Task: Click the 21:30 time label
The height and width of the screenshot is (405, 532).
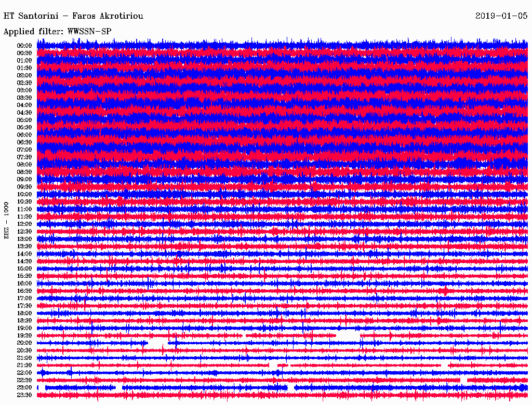Action: pyautogui.click(x=24, y=366)
